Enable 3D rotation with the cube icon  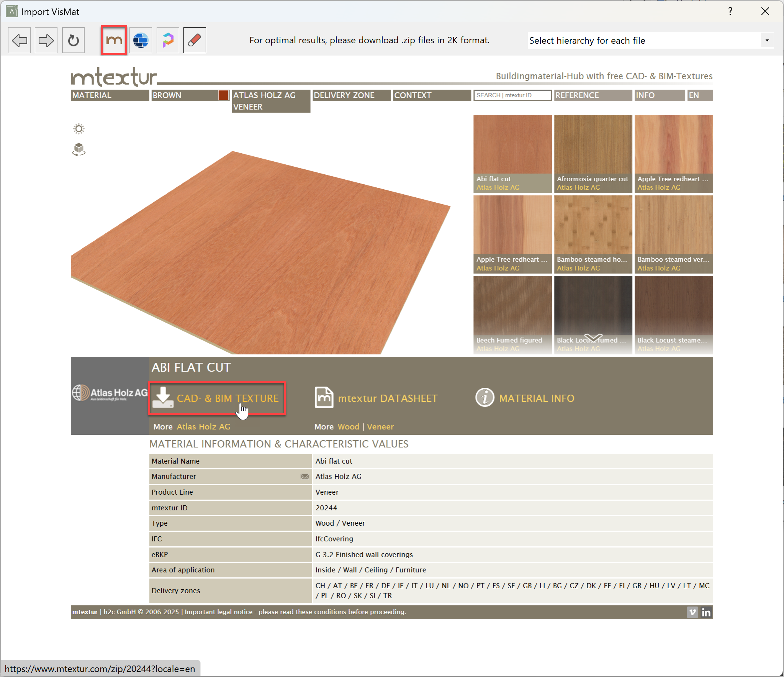(x=79, y=149)
